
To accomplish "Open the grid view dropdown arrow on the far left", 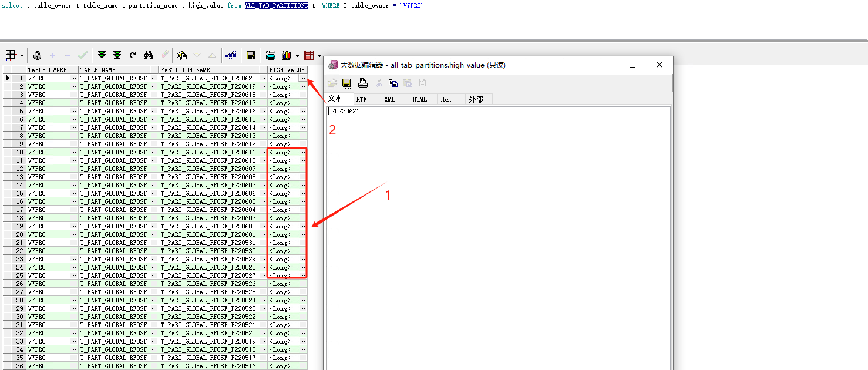I will (x=22, y=55).
